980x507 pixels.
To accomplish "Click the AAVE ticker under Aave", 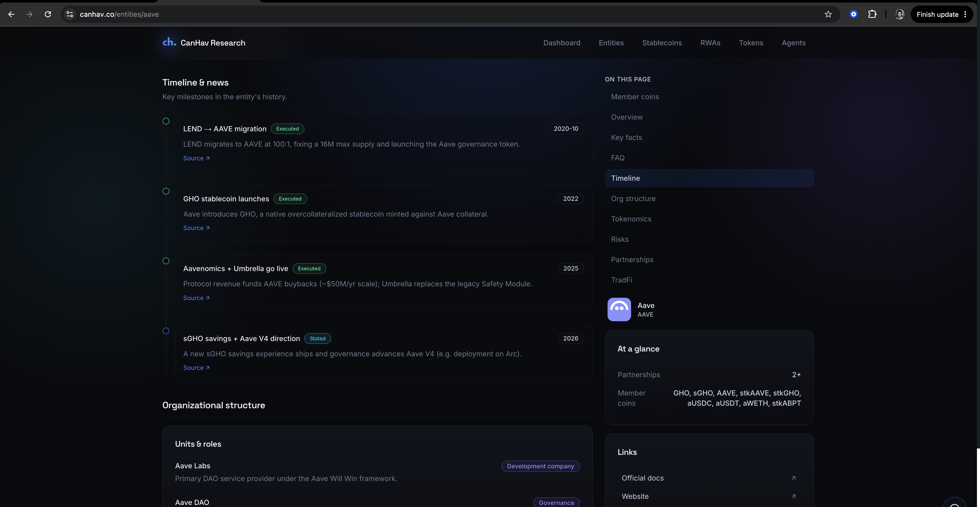I will (x=645, y=315).
